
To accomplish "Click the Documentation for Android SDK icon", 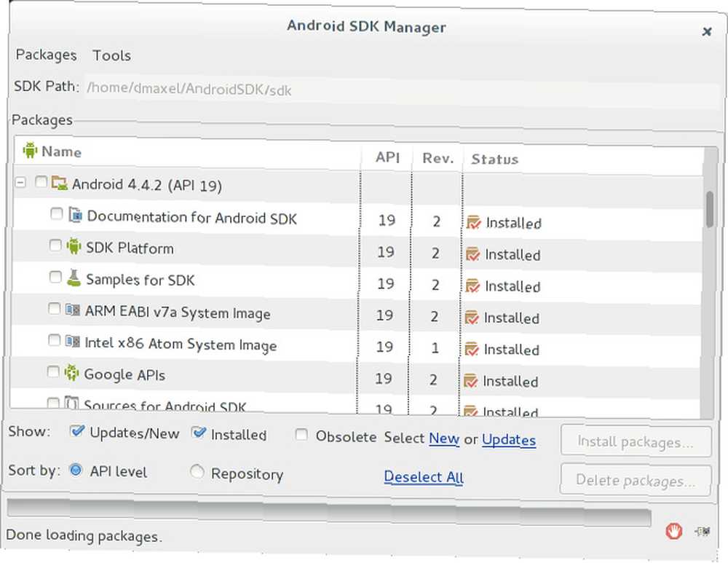I will 75,215.
